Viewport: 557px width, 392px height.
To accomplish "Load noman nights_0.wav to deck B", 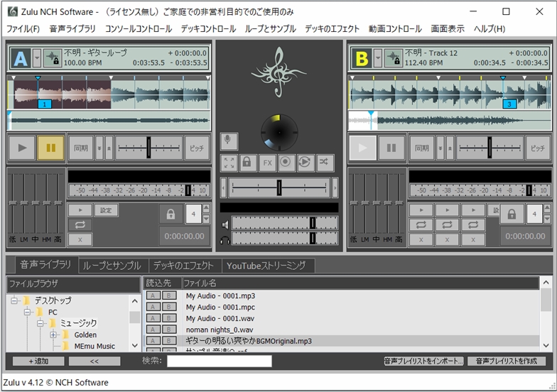I will coord(169,330).
